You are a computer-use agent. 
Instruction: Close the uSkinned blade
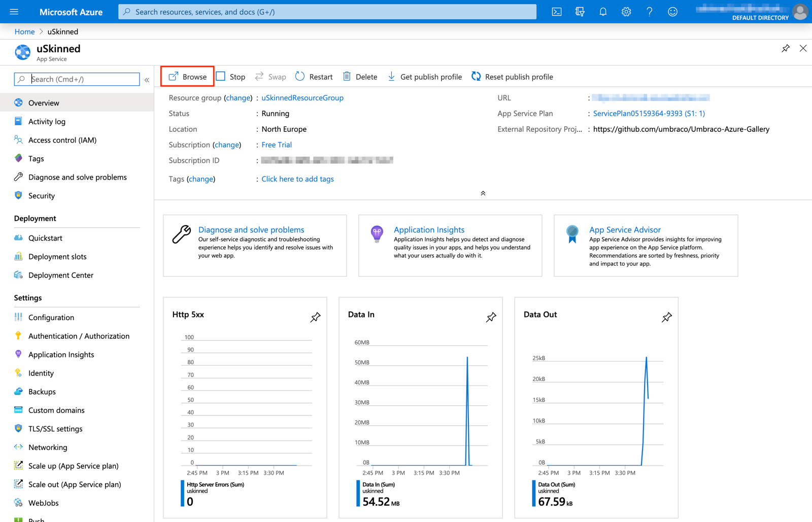(x=803, y=48)
